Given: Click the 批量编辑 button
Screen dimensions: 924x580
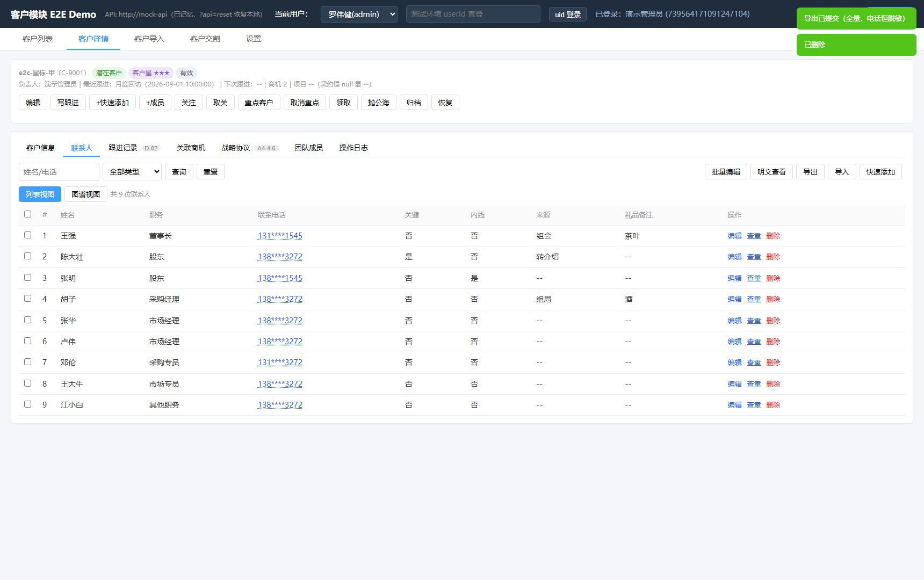Looking at the screenshot, I should [726, 172].
